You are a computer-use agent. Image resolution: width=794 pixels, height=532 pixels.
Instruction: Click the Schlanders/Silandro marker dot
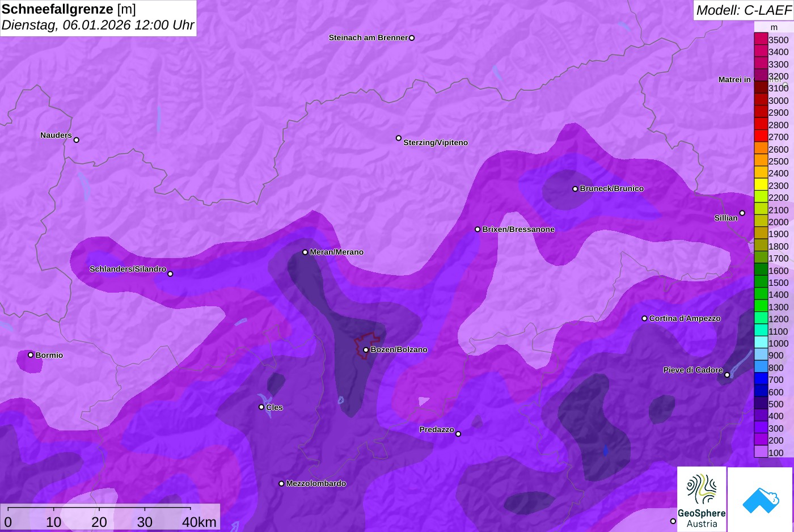170,274
